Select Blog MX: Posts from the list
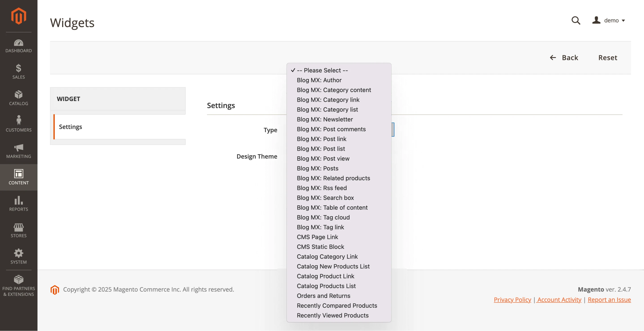Viewport: 644px width, 331px height. click(x=317, y=168)
